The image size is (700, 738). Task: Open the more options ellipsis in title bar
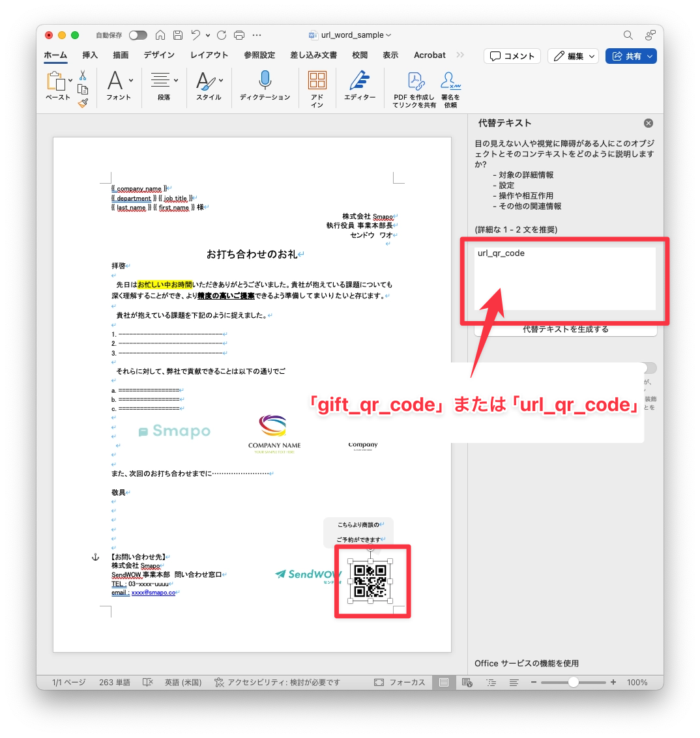click(x=257, y=35)
